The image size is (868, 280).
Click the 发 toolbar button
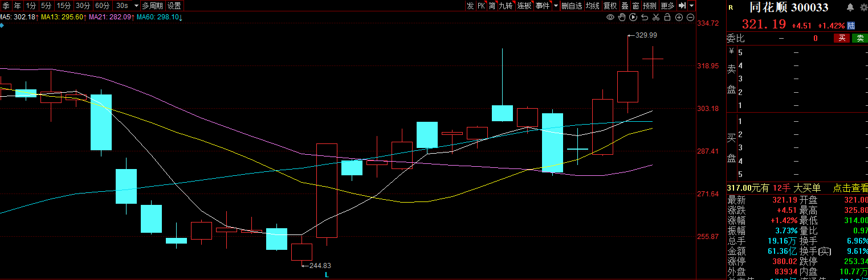point(470,6)
